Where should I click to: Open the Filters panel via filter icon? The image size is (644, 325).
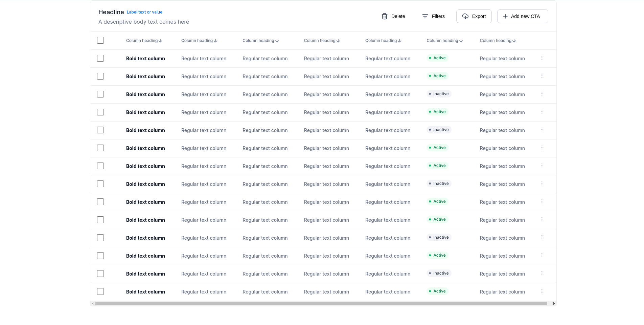point(425,16)
